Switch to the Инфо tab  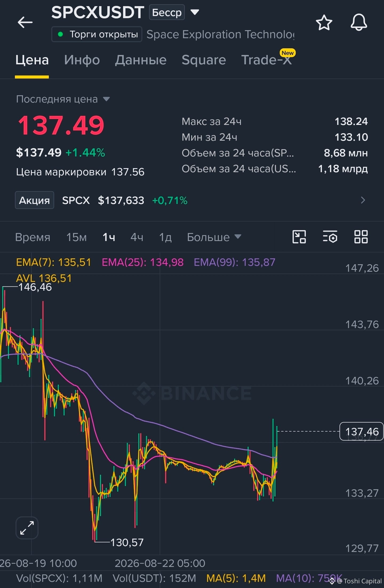[82, 60]
